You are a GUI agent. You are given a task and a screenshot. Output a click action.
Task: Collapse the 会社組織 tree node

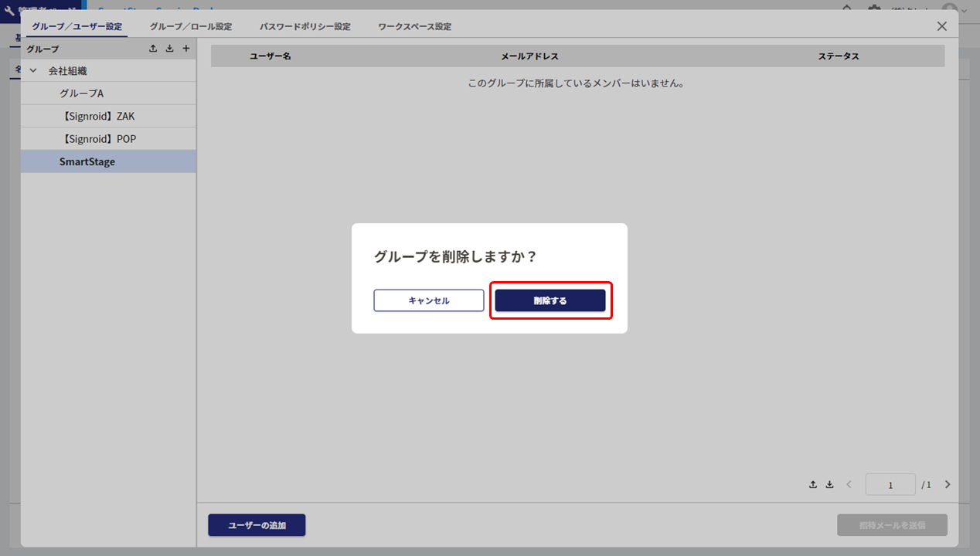[33, 70]
